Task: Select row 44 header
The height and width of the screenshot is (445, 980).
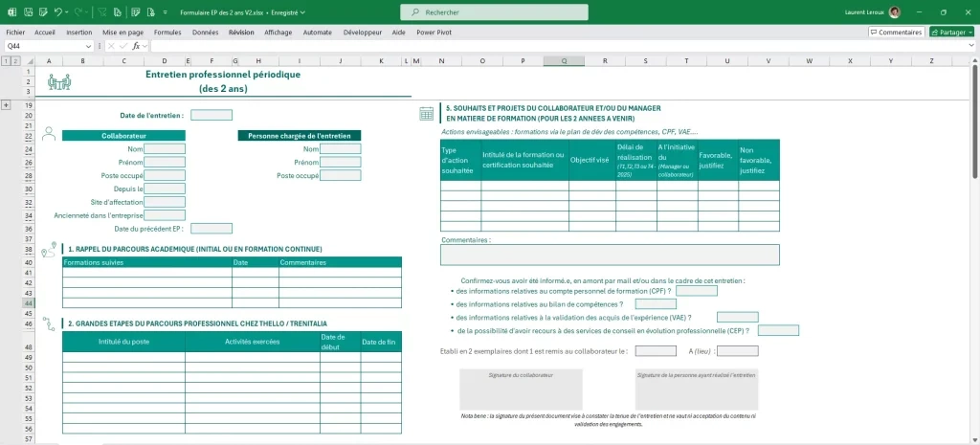Action: click(x=28, y=303)
